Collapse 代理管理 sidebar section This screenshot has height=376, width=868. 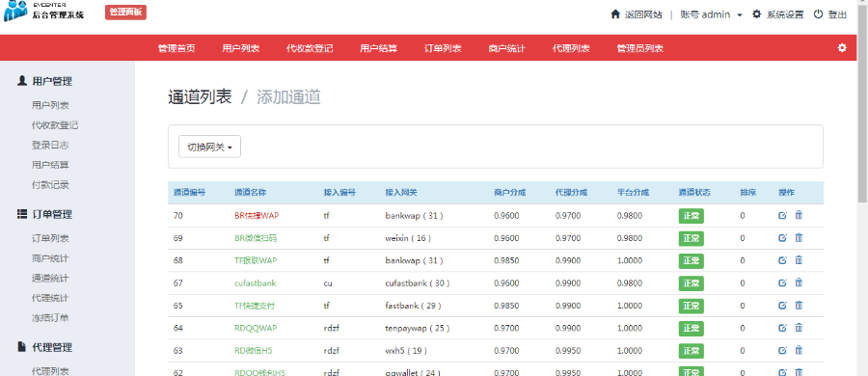coord(44,348)
